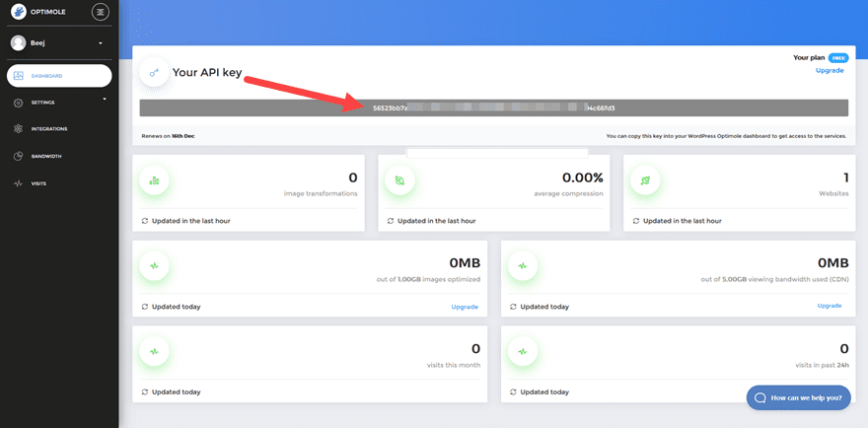868x428 pixels.
Task: Refresh icon on viewing bandwidth card
Action: (513, 307)
